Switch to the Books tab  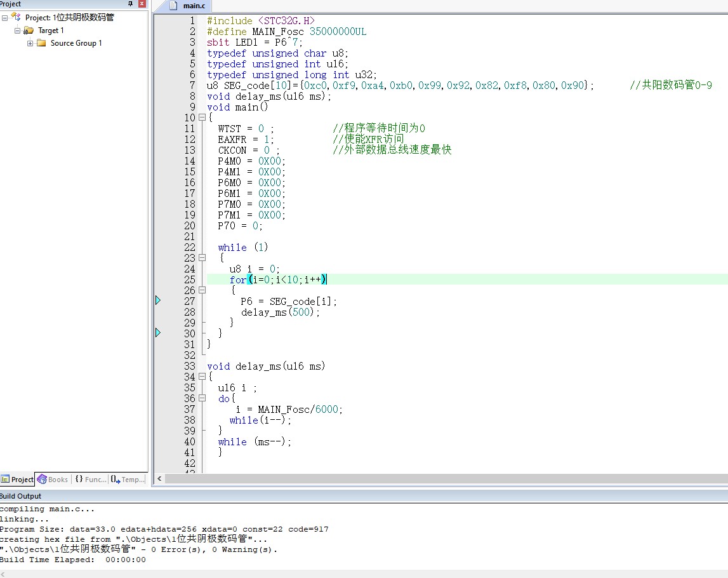53,480
